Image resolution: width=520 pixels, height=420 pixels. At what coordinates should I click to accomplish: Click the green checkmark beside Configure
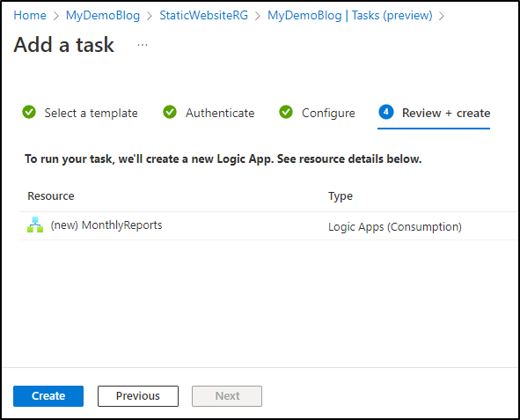286,112
